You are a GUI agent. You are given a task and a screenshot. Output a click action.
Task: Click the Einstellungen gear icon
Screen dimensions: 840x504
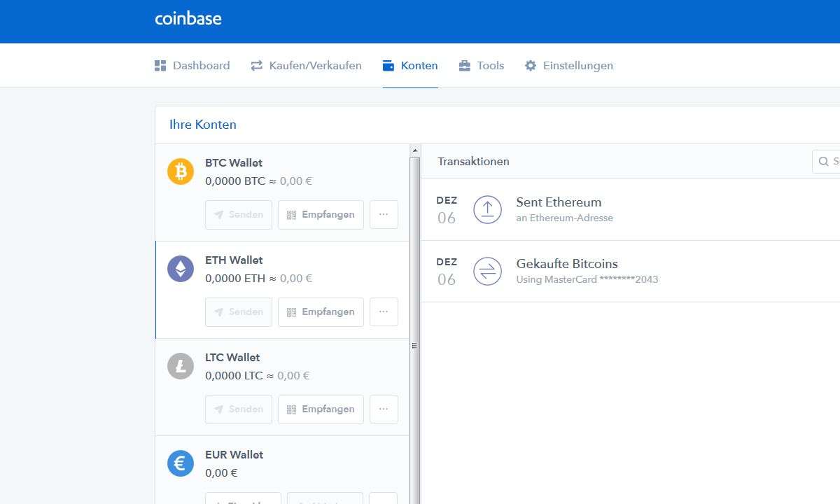(531, 66)
